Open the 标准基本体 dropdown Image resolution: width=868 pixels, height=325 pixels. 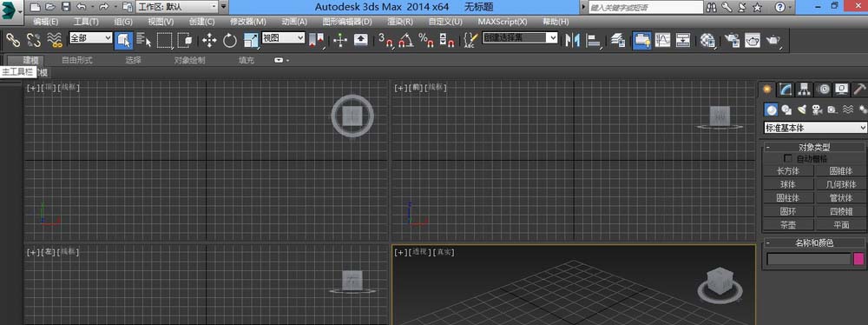point(815,128)
